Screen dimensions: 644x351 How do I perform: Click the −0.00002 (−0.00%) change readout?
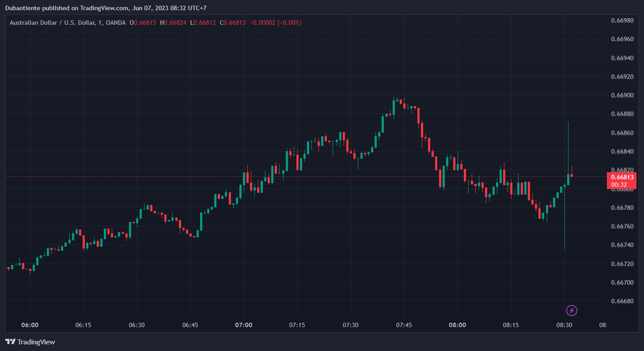click(275, 23)
